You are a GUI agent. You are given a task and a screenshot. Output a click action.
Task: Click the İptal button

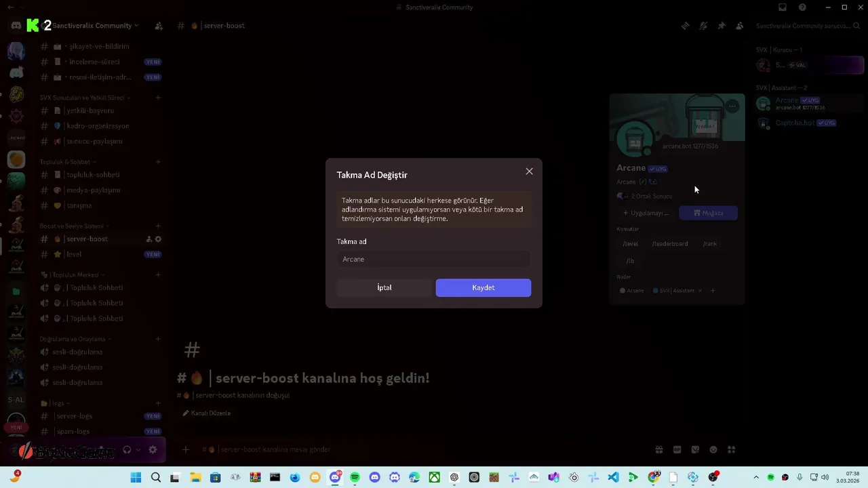384,287
